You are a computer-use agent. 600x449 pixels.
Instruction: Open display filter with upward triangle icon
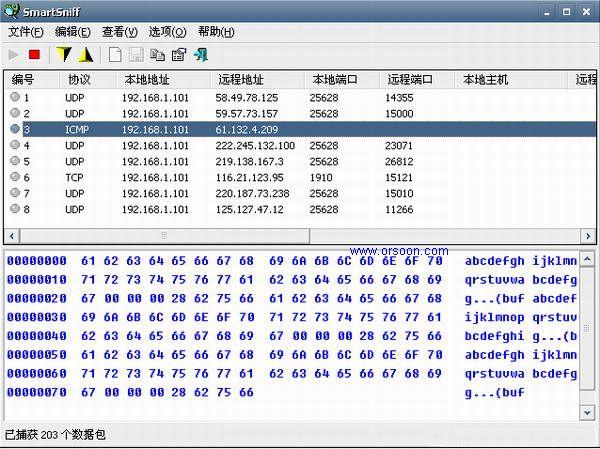(86, 55)
